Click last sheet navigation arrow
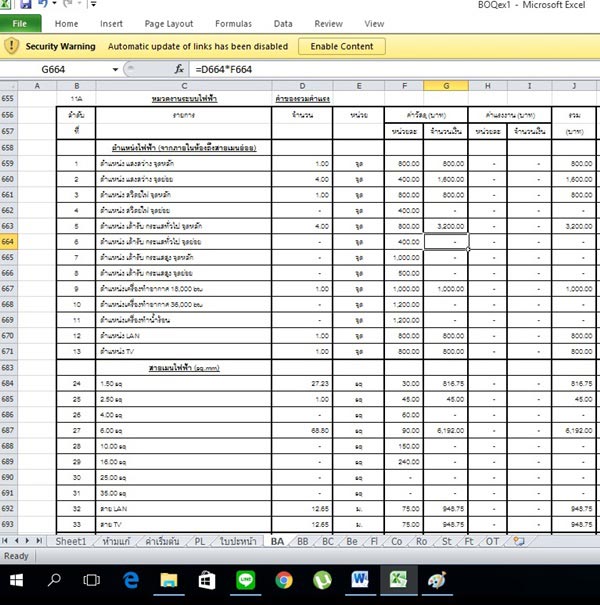 [x=39, y=541]
